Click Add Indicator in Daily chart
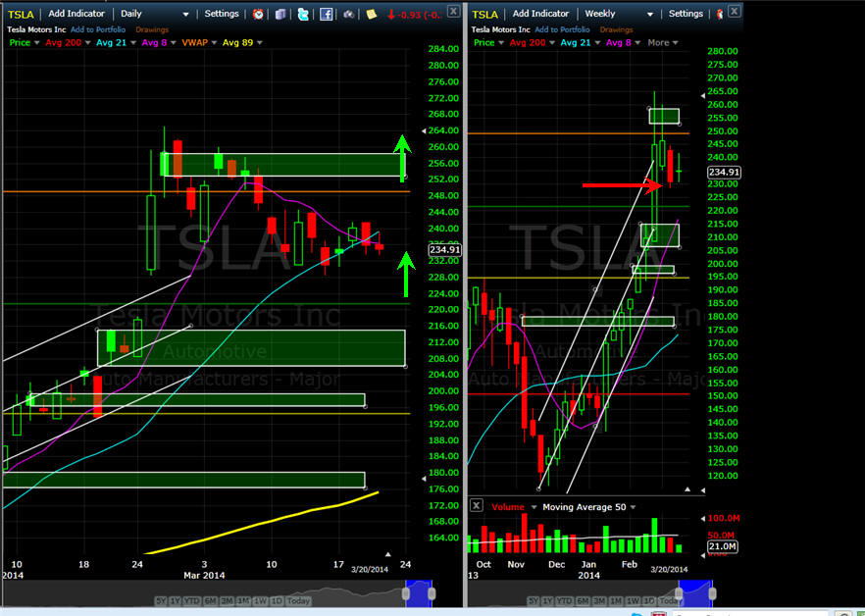The height and width of the screenshot is (616, 865). (x=76, y=14)
